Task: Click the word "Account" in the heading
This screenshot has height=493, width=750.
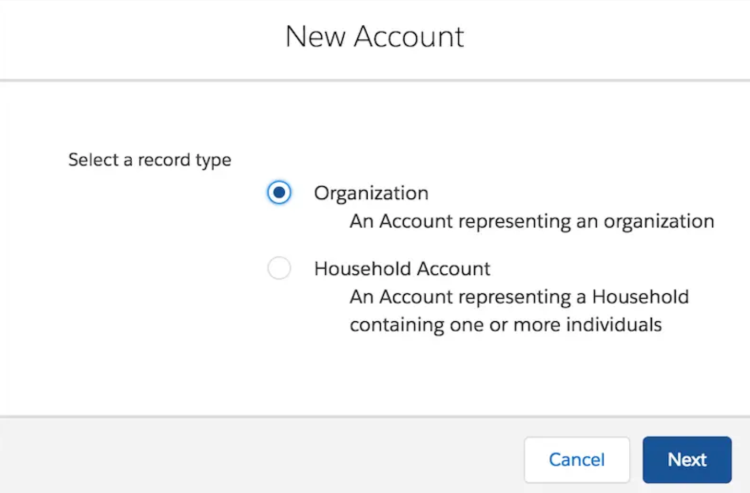Action: click(409, 36)
